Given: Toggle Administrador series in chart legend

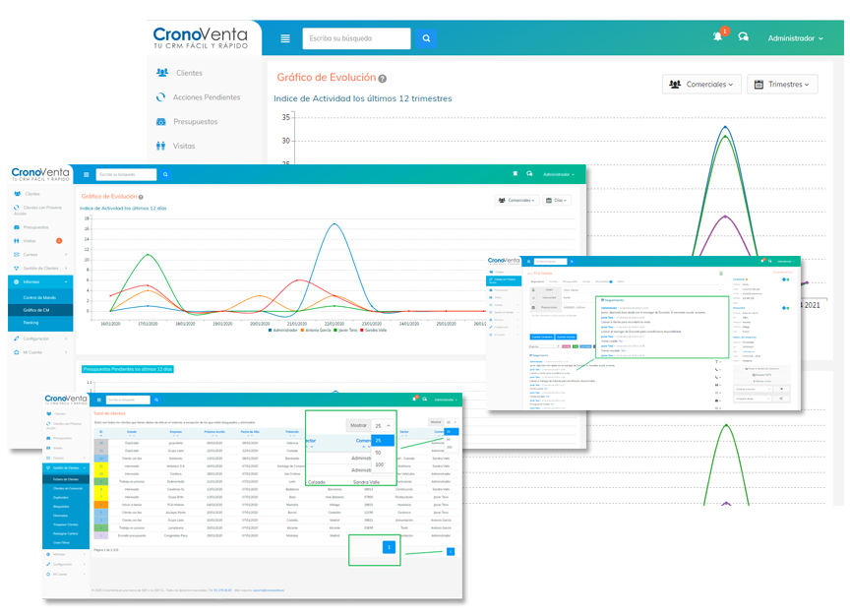Looking at the screenshot, I should 283,330.
